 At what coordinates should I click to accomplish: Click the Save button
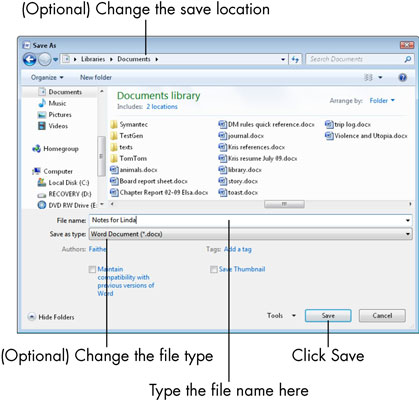(328, 316)
